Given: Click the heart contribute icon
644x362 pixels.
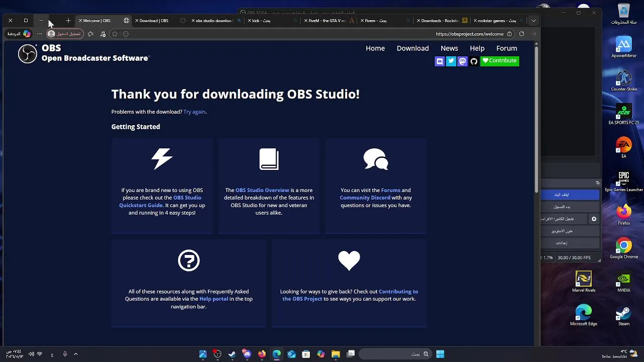Looking at the screenshot, I should click(x=349, y=260).
